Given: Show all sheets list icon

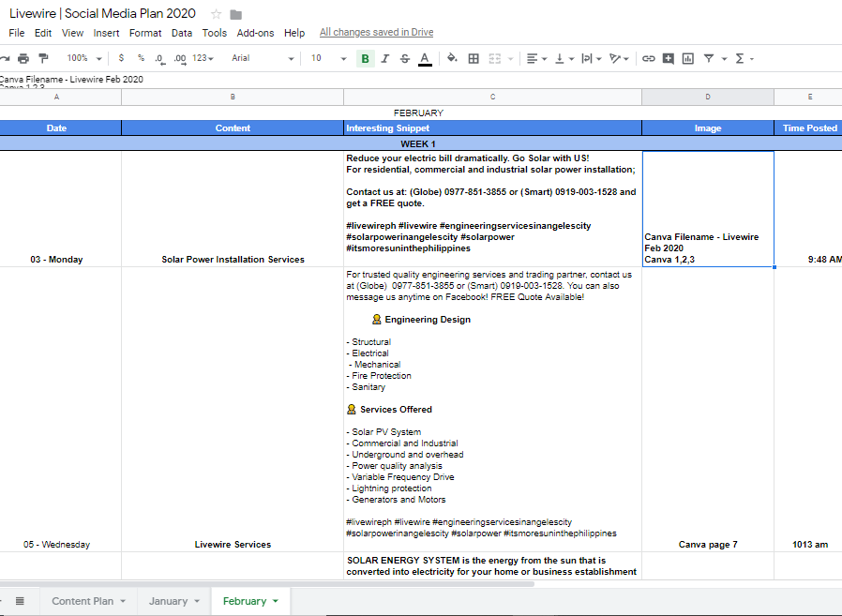Looking at the screenshot, I should tap(20, 601).
